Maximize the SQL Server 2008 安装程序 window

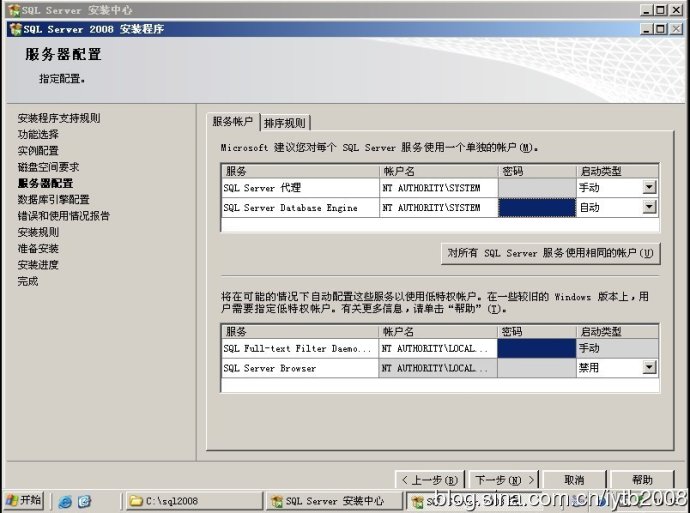[x=661, y=29]
